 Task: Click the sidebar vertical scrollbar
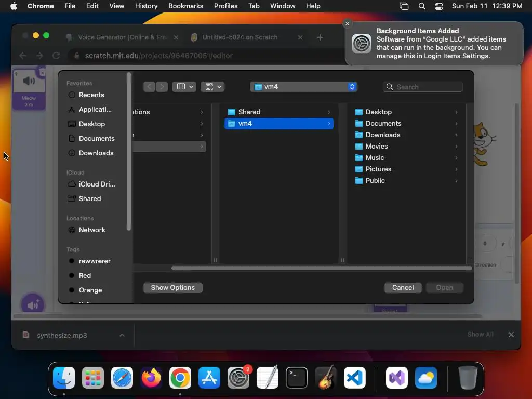coord(129,151)
